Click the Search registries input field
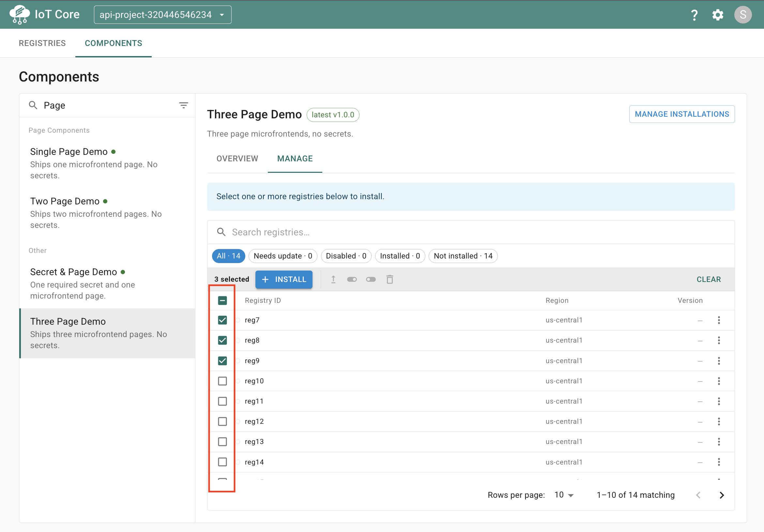The height and width of the screenshot is (532, 764). (x=470, y=232)
